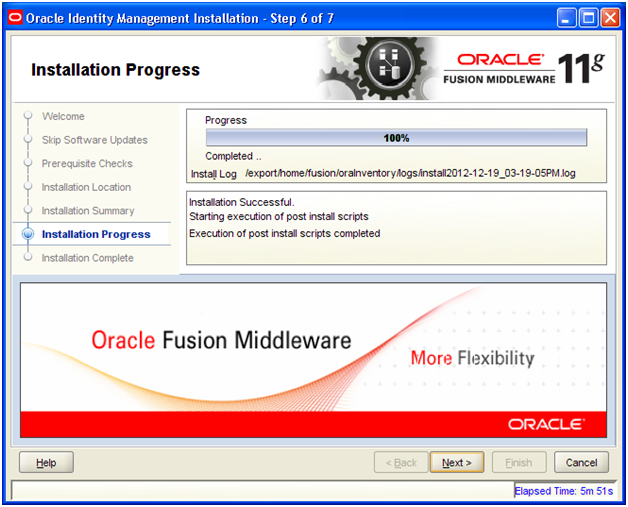Select the Installation Progress step
This screenshot has height=507, width=628.
tap(96, 234)
